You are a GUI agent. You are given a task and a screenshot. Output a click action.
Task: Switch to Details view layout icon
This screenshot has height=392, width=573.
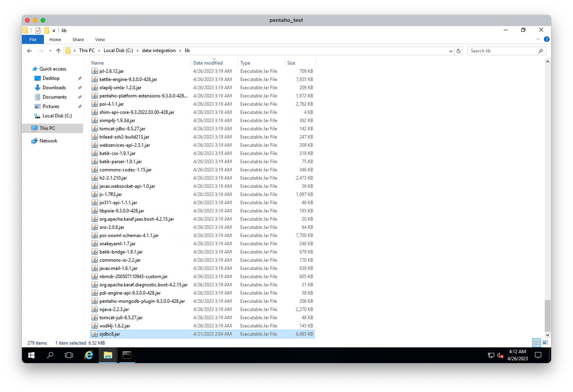click(537, 343)
